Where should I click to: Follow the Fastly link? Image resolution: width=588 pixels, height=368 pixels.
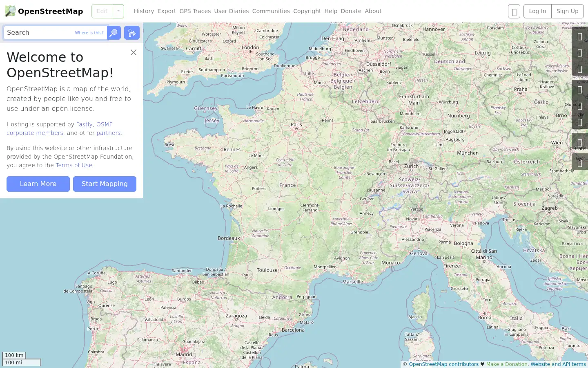84,124
